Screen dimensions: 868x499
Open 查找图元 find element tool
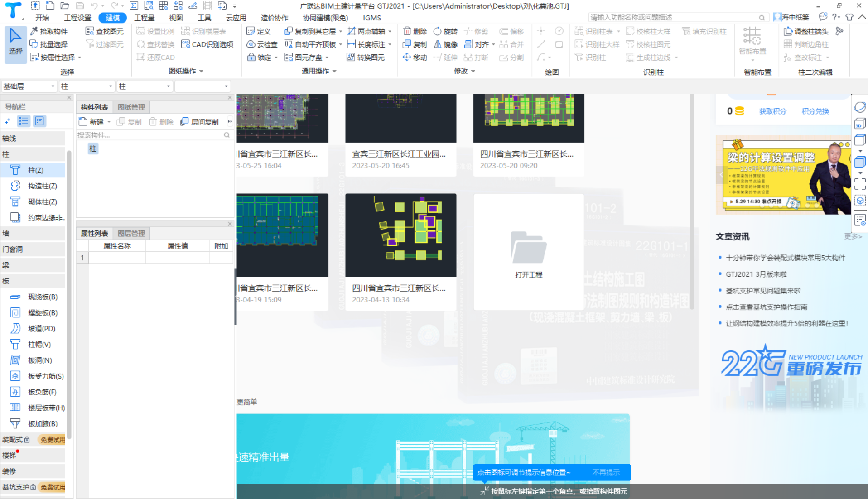click(105, 31)
